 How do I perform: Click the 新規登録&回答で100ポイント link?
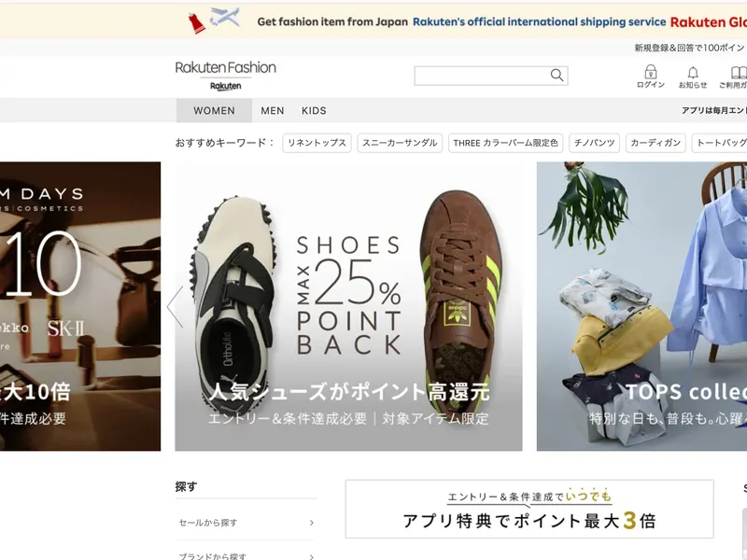[x=690, y=48]
